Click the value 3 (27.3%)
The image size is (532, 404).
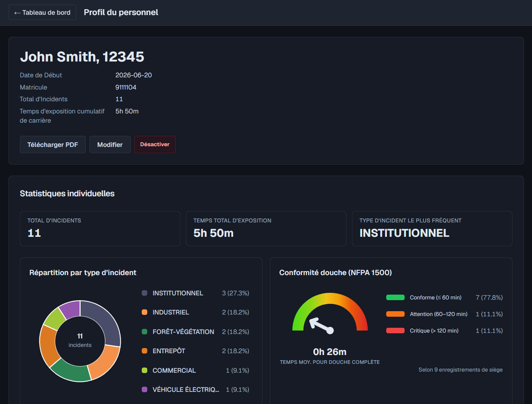236,293
